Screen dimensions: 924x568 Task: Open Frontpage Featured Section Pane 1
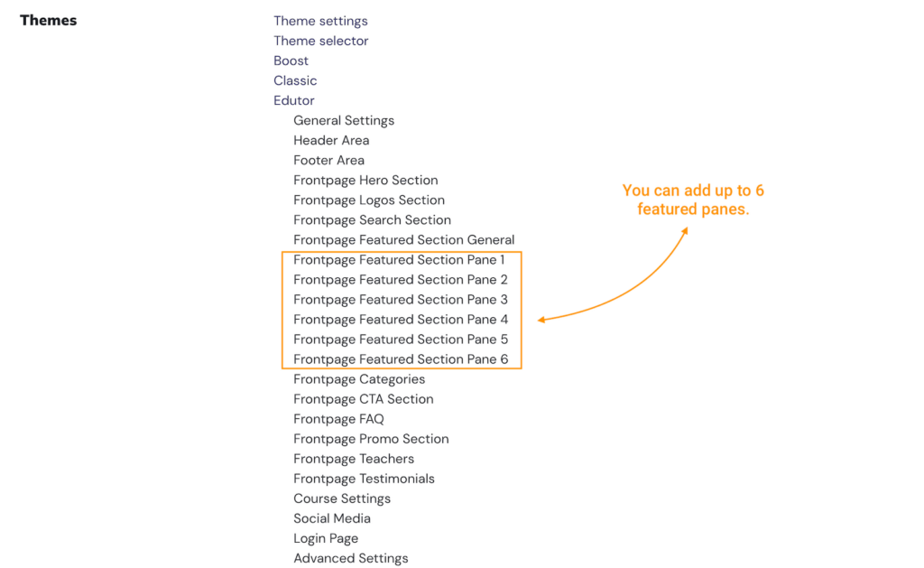[400, 259]
